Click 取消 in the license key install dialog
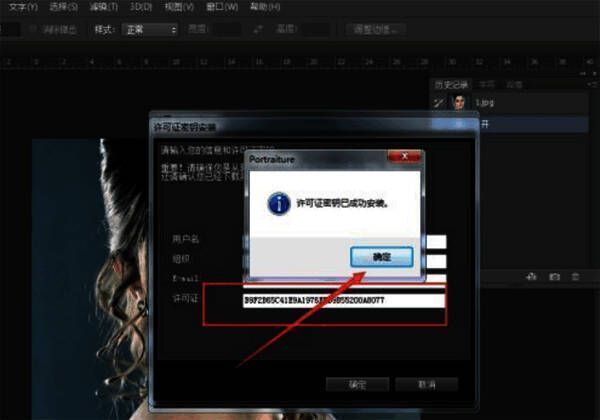The image size is (600, 420). [426, 384]
